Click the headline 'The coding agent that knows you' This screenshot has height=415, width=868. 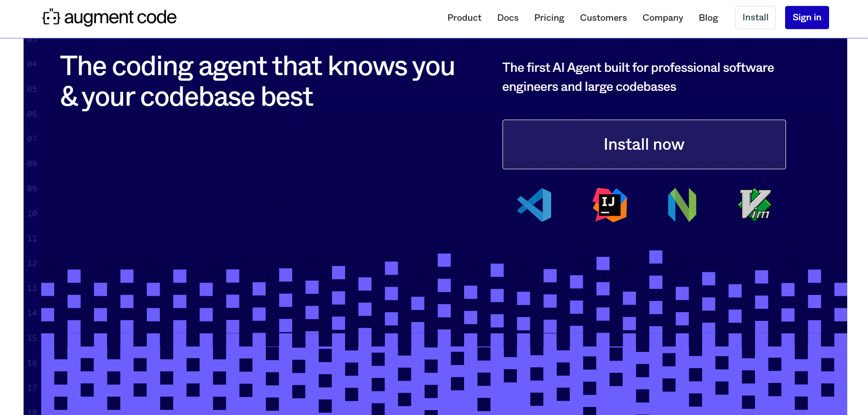click(x=258, y=66)
